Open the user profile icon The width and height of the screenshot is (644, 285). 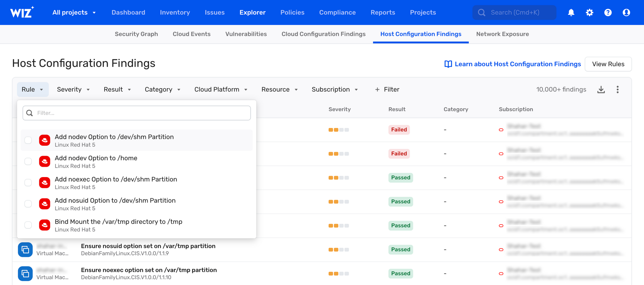click(626, 13)
